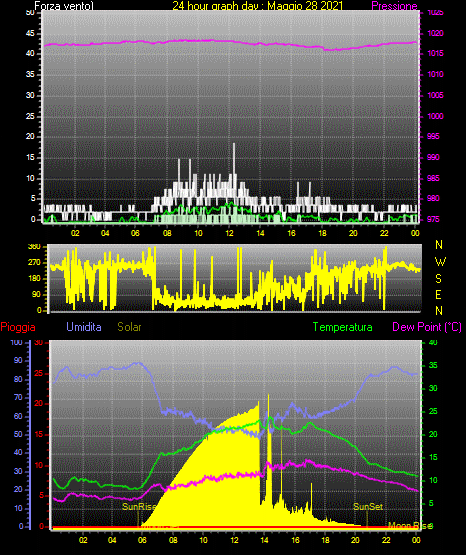Click '980' on the pressure axis
This screenshot has width=466, height=555.
433,198
